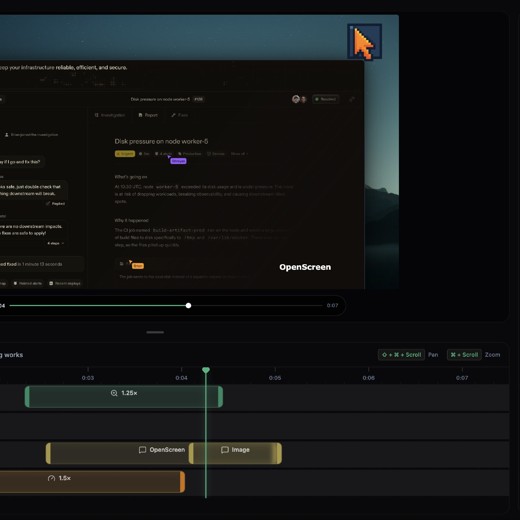Click the 0:05 mark on the timeline ruler
Screen dimensions: 520x520
(275, 378)
